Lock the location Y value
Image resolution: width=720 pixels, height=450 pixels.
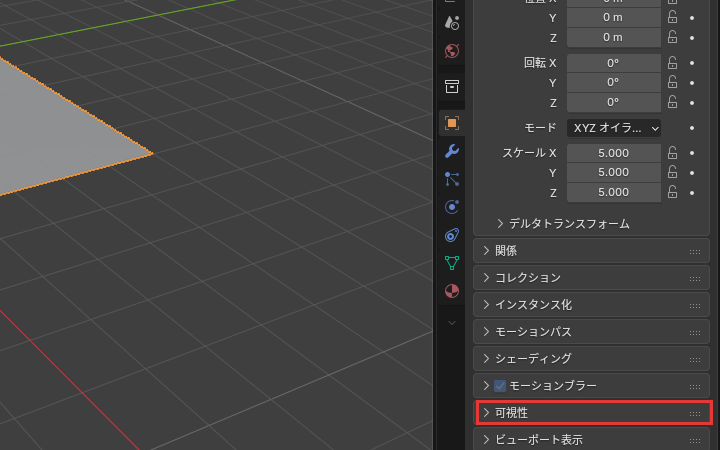point(672,17)
